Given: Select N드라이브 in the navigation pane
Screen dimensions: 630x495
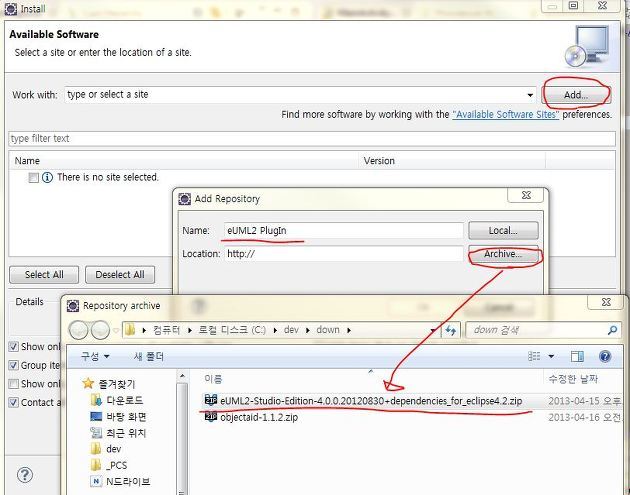Looking at the screenshot, I should click(x=120, y=481).
